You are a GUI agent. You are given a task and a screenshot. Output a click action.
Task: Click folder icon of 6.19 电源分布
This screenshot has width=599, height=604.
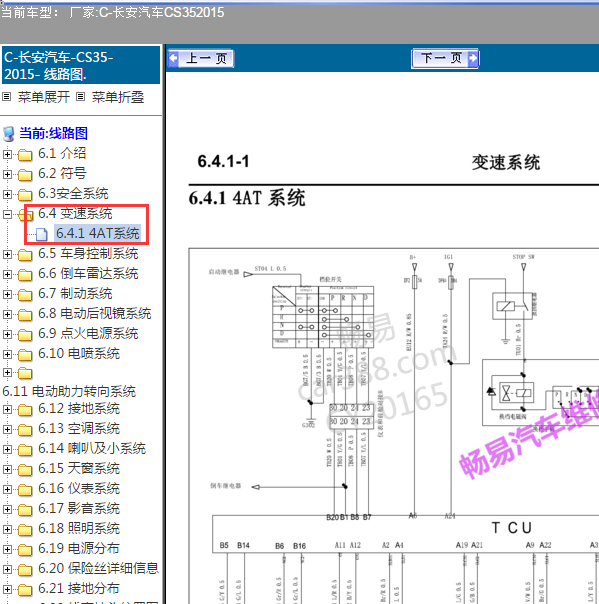tap(25, 550)
